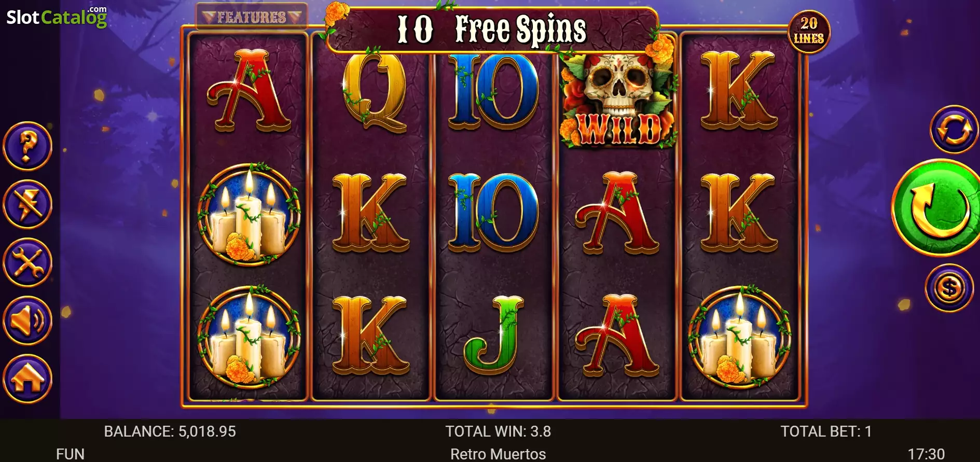Open the wrench settings icon
Image resolution: width=980 pixels, height=462 pixels.
pyautogui.click(x=27, y=262)
